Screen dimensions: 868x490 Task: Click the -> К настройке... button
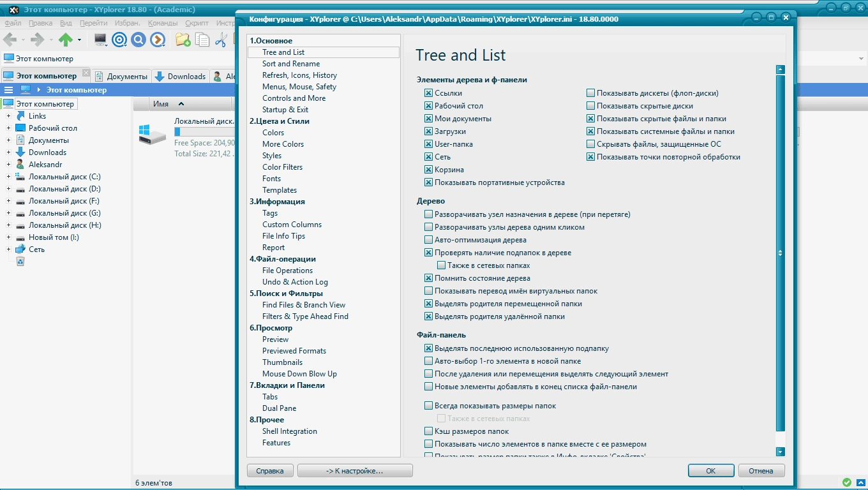click(x=355, y=471)
